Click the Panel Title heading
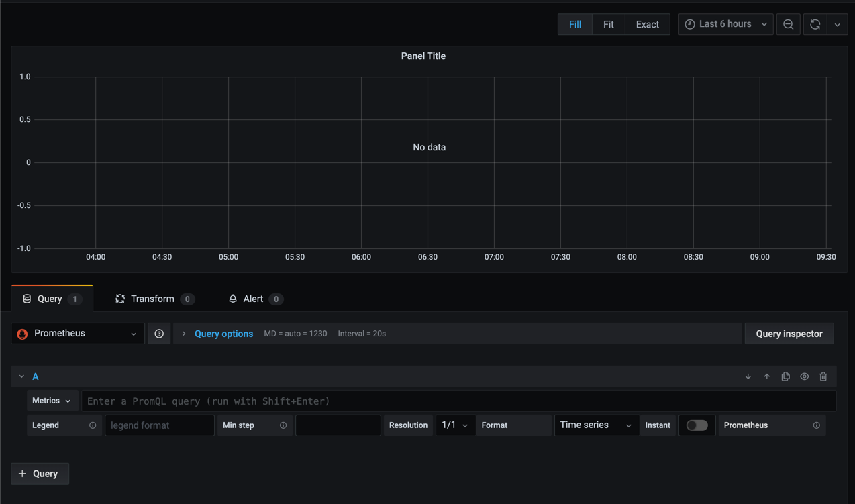855x504 pixels. click(423, 56)
